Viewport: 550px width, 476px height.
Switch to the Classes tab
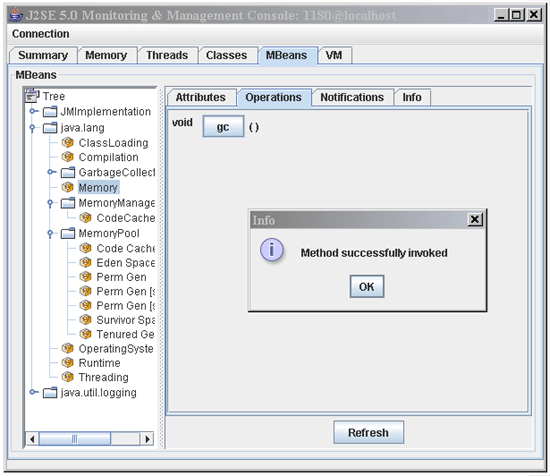click(227, 55)
